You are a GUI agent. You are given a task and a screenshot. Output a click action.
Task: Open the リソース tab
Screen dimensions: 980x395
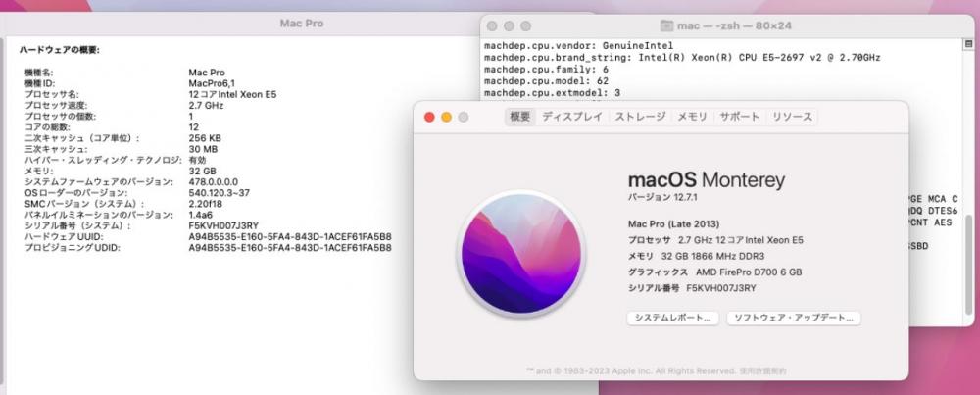[x=792, y=117]
